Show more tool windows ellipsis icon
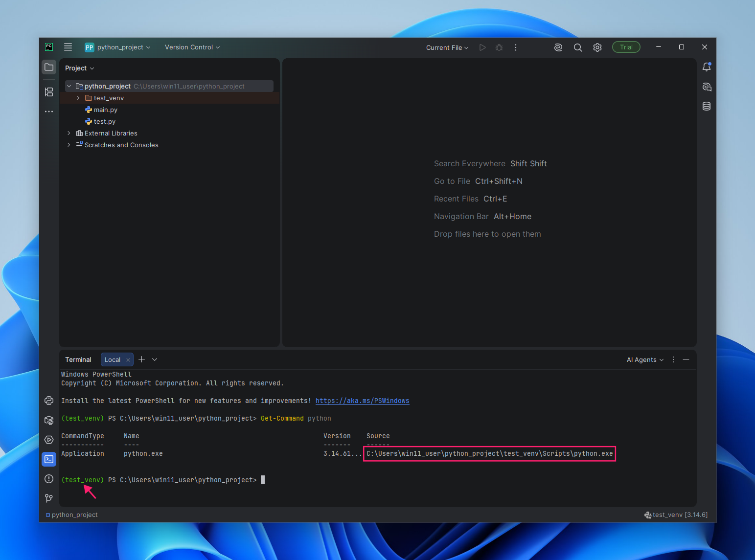The image size is (755, 560). tap(49, 112)
